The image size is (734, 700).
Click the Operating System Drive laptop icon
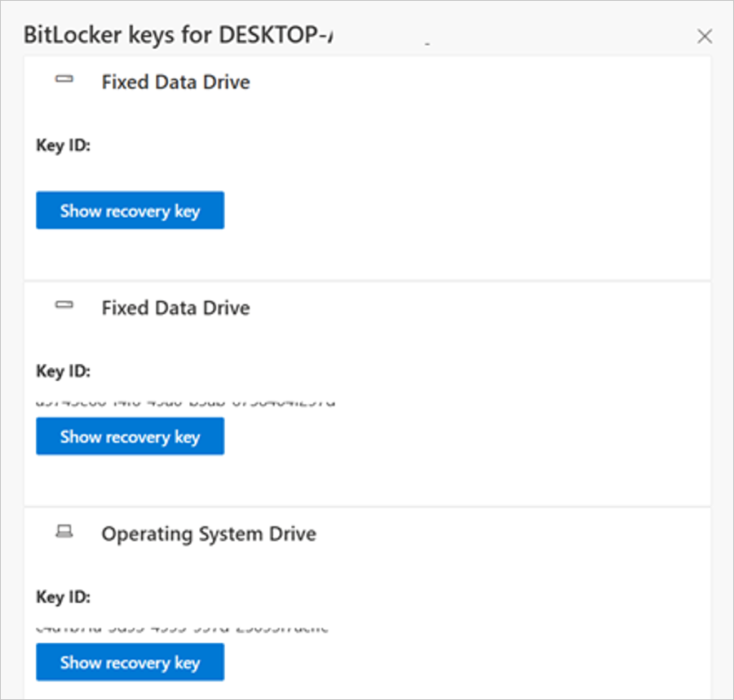[64, 531]
